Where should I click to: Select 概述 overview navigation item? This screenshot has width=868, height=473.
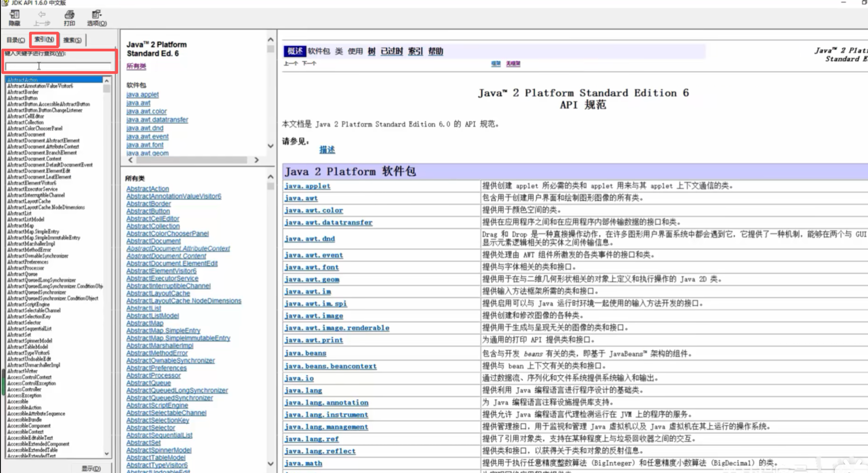pos(295,51)
